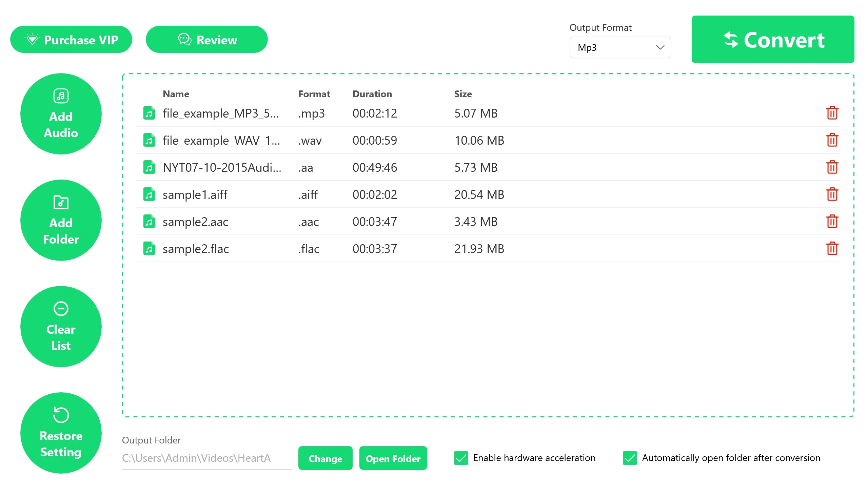Select the sample2.aac file name
Image resolution: width=868 pixels, height=498 pixels.
coord(195,222)
